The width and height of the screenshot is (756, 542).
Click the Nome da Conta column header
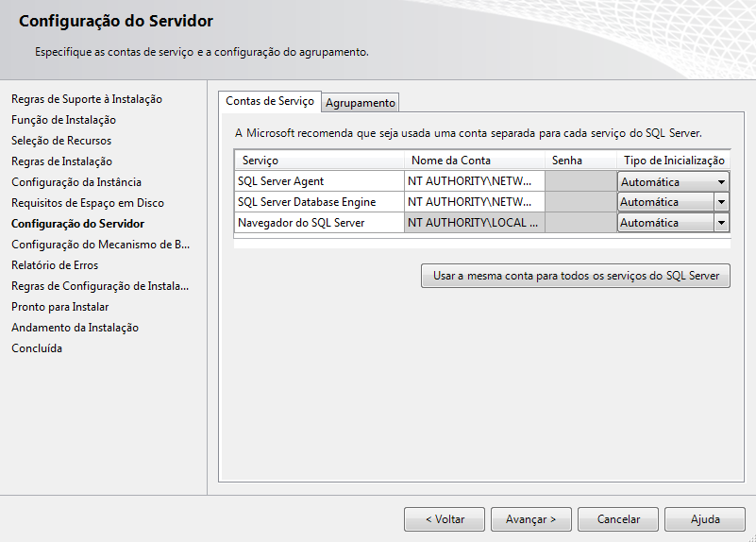[475, 161]
